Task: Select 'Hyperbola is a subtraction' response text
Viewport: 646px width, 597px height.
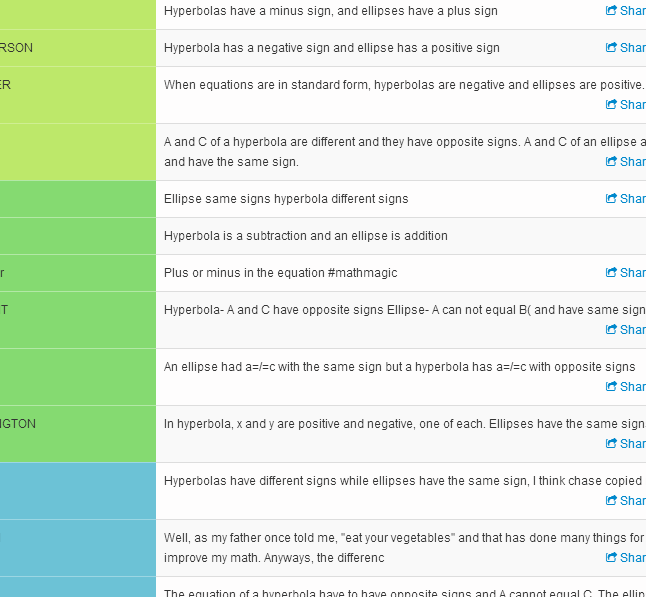Action: 306,236
